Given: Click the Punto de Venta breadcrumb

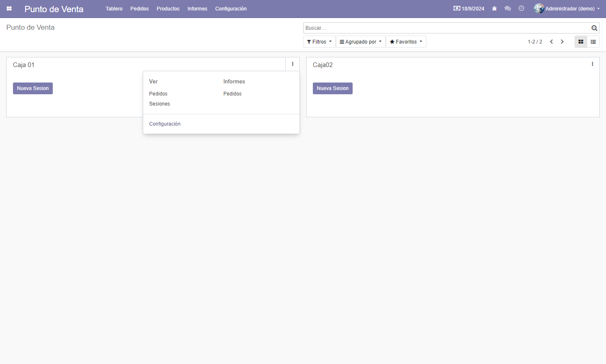Looking at the screenshot, I should pyautogui.click(x=31, y=27).
